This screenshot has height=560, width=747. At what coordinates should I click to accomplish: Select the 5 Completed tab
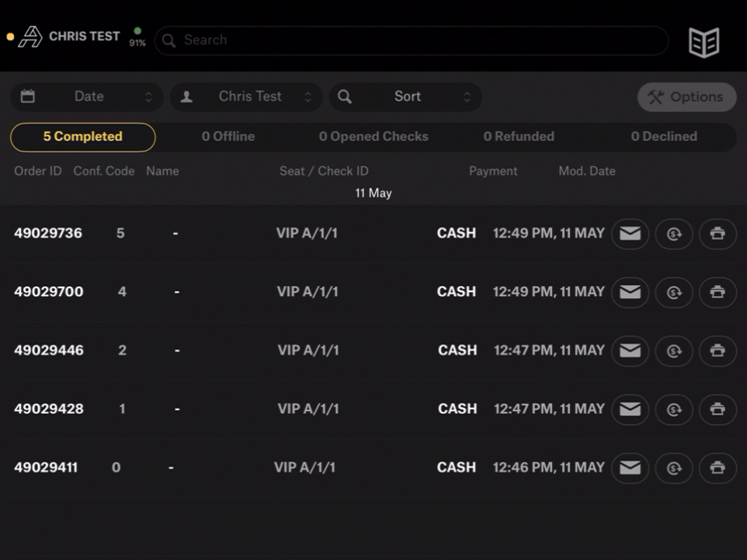tap(83, 137)
